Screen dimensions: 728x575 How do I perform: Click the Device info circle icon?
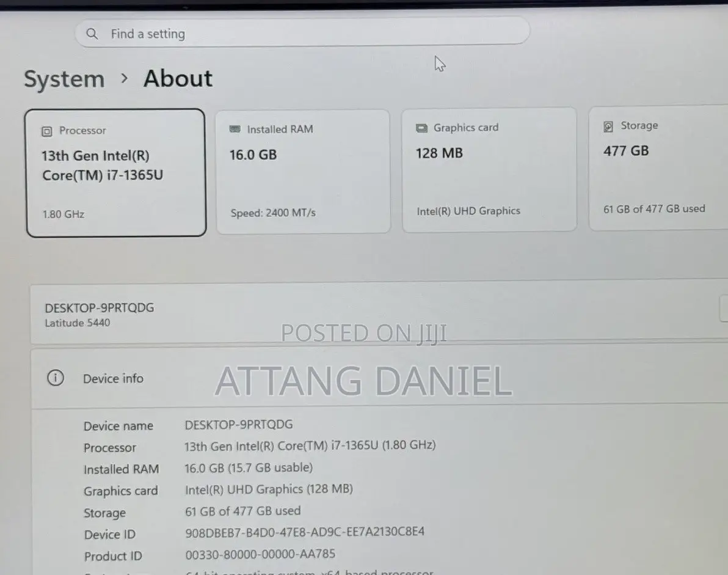(x=56, y=378)
